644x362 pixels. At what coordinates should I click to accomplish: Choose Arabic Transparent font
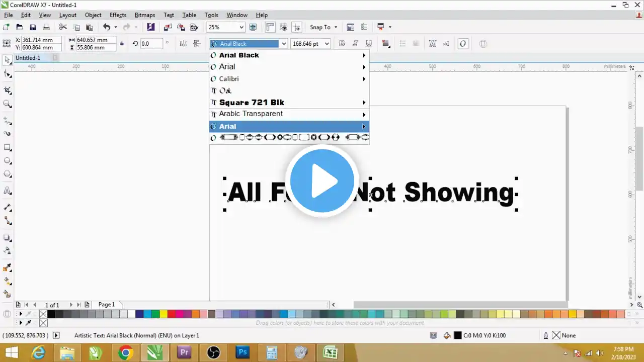point(289,114)
